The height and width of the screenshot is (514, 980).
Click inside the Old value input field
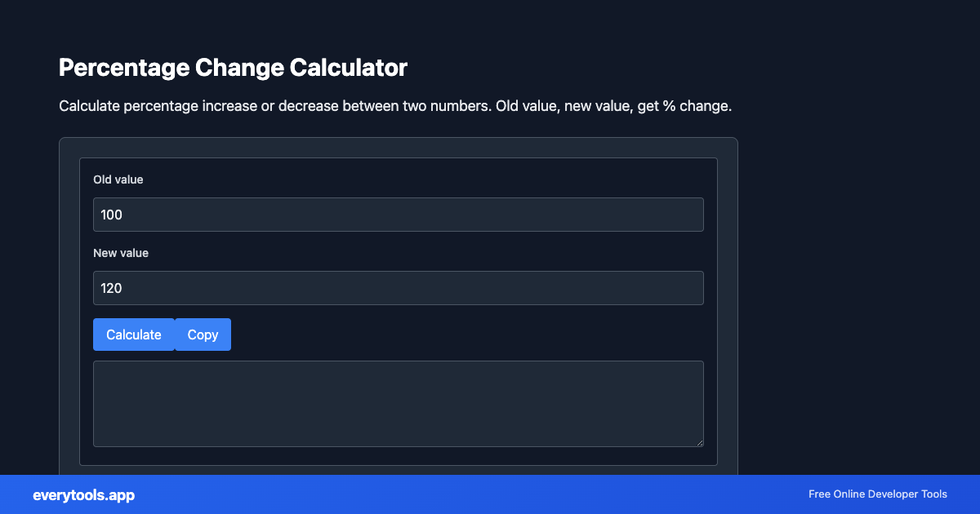(x=399, y=214)
